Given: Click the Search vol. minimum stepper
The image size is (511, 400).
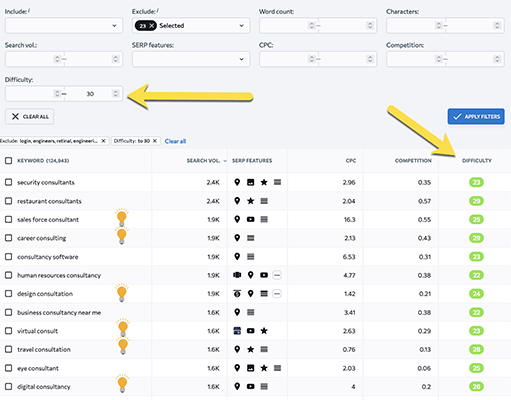Looking at the screenshot, I should coord(57,59).
